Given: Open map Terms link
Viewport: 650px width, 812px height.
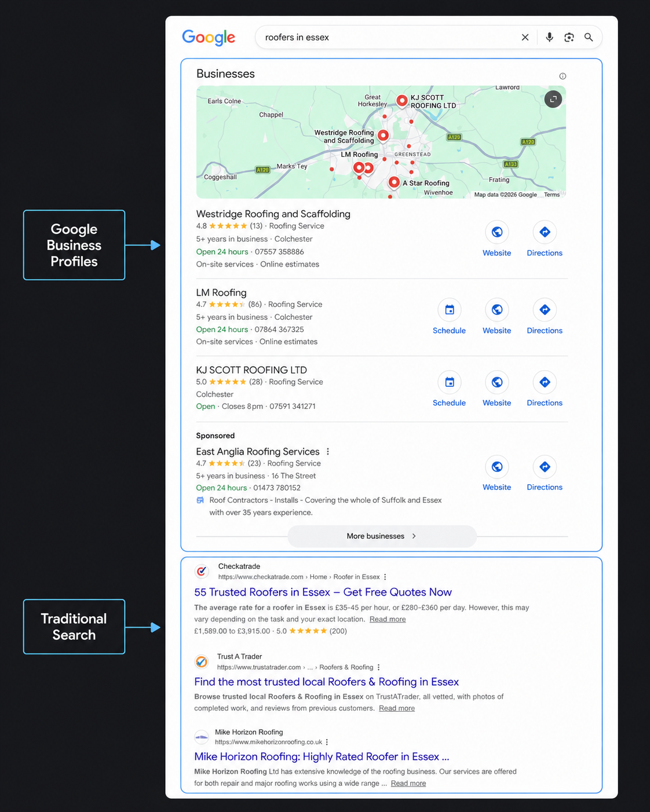Looking at the screenshot, I should point(552,195).
